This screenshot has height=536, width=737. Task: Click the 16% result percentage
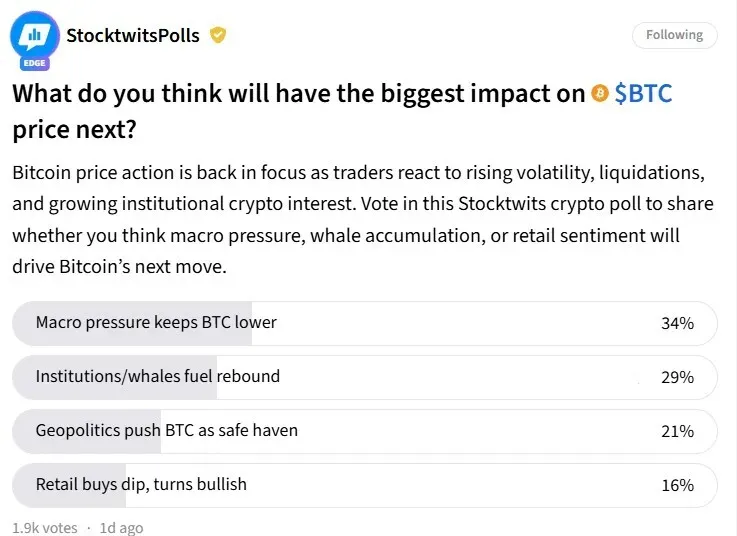(x=677, y=485)
